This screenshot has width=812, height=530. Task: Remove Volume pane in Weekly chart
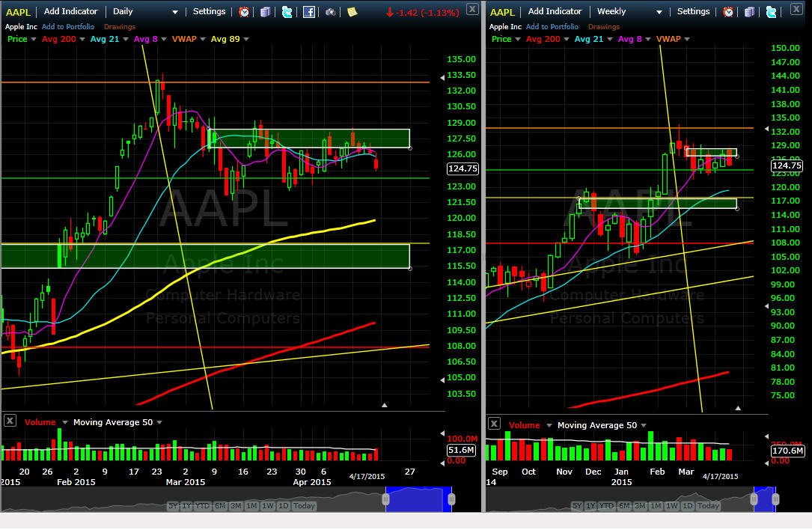tap(494, 424)
